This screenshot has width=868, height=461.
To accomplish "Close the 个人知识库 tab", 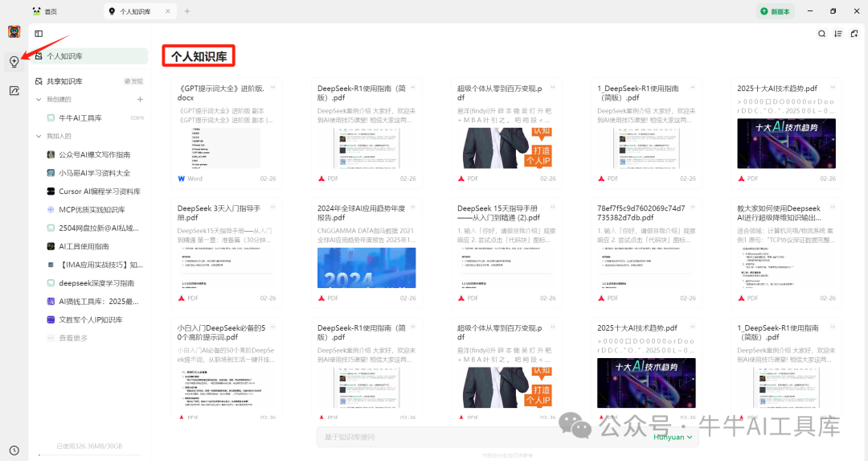I will tap(168, 11).
